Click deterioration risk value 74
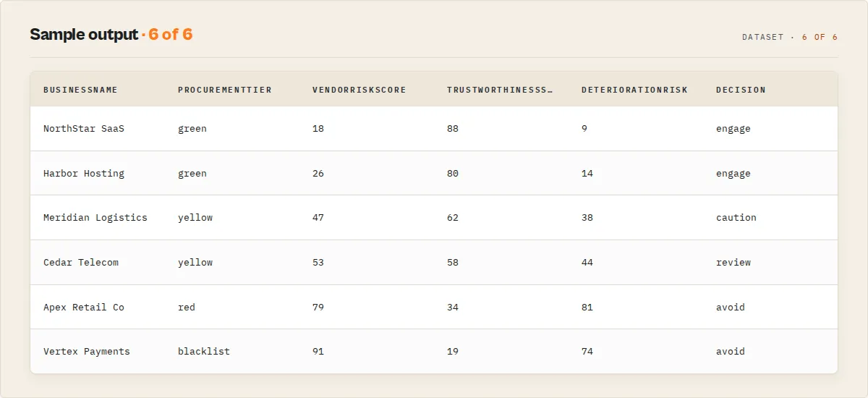868x398 pixels. (x=587, y=352)
